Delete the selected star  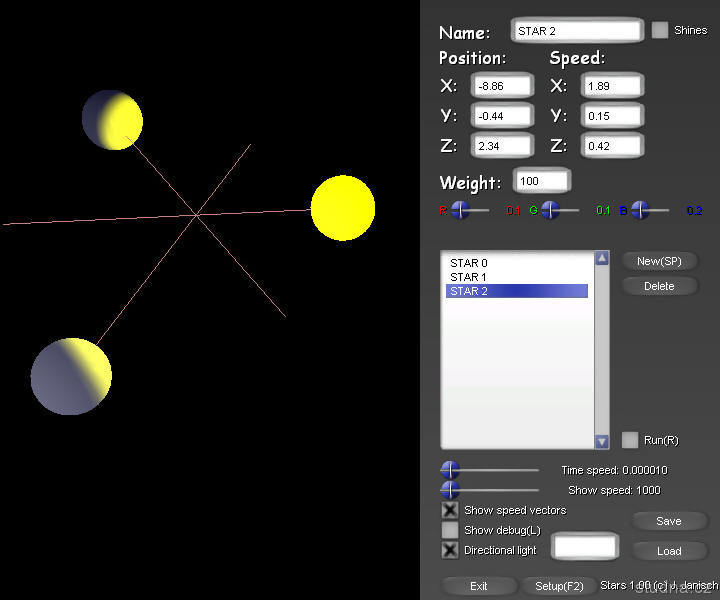coord(658,286)
